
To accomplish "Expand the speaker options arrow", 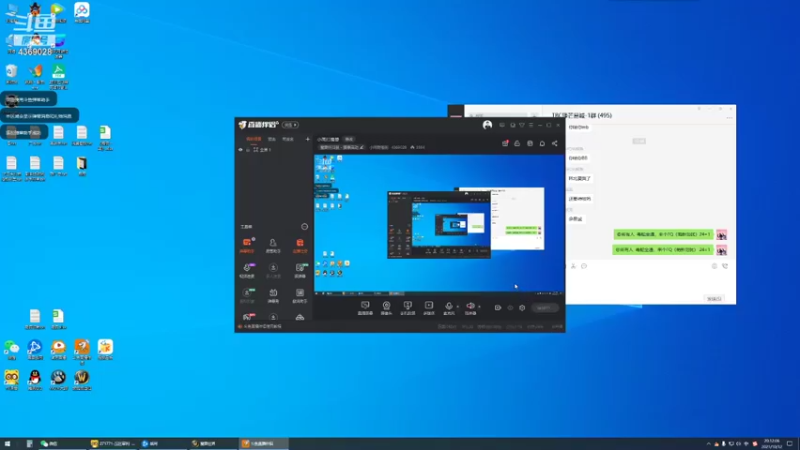I will tap(479, 306).
